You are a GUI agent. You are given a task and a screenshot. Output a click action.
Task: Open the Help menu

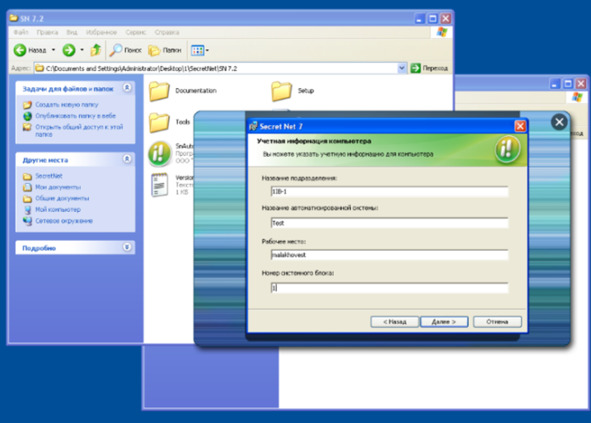167,32
